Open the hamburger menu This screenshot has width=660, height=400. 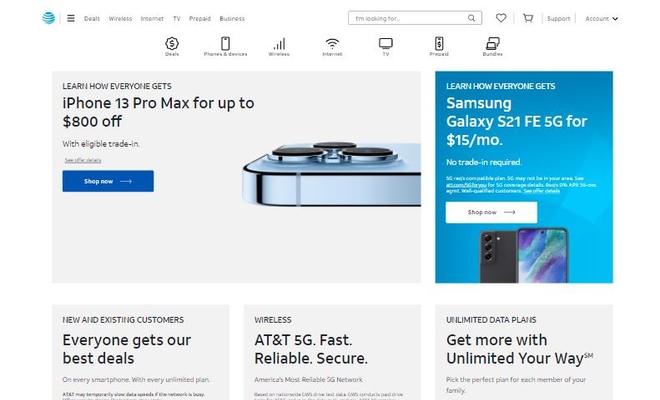71,18
